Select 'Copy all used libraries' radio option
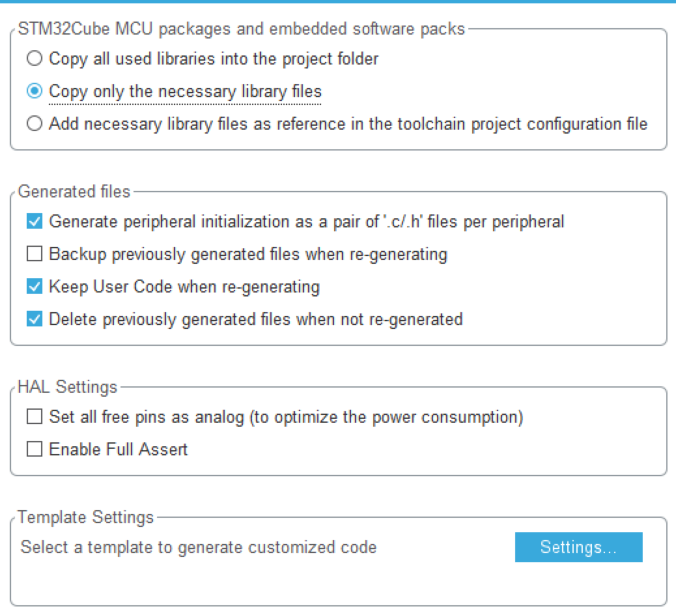Viewport: 676px width, 611px height. (x=35, y=59)
